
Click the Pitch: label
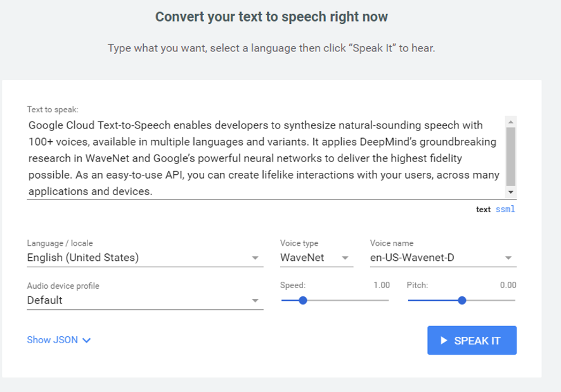click(x=417, y=285)
